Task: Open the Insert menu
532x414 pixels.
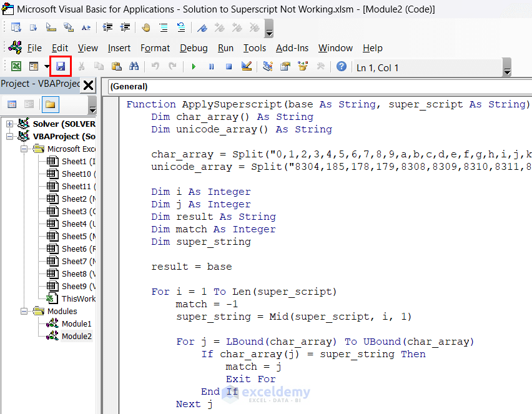Action: 119,48
